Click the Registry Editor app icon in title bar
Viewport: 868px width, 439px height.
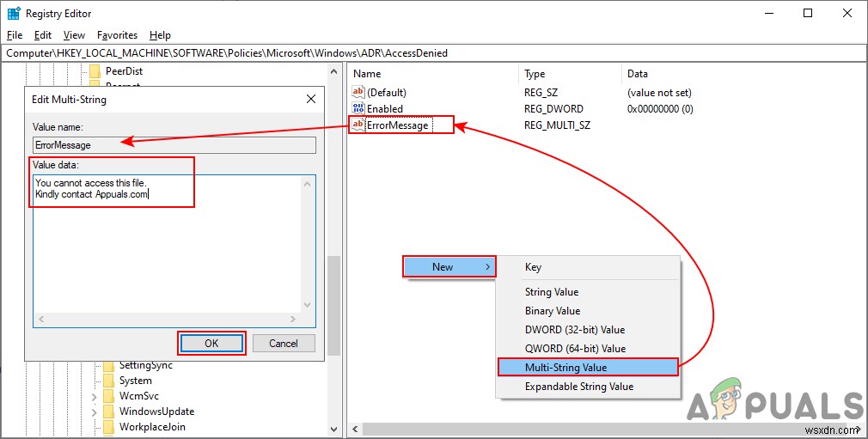point(14,13)
